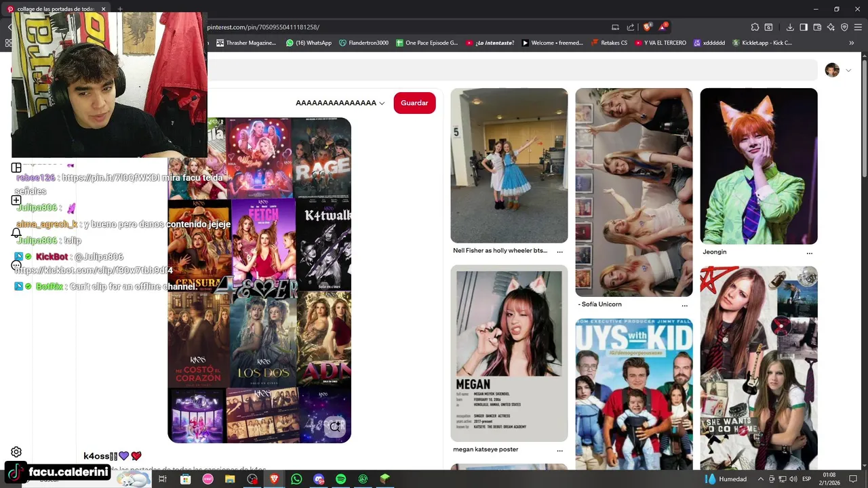
Task: Click the kickbot.com clip link in chat
Action: (x=94, y=270)
